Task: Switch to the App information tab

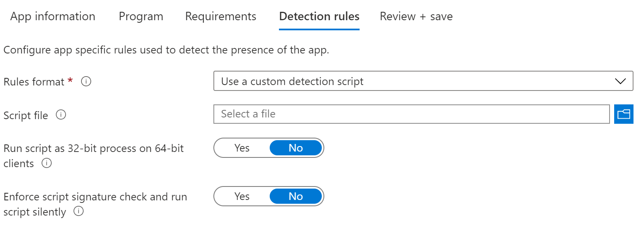Action: [x=53, y=16]
